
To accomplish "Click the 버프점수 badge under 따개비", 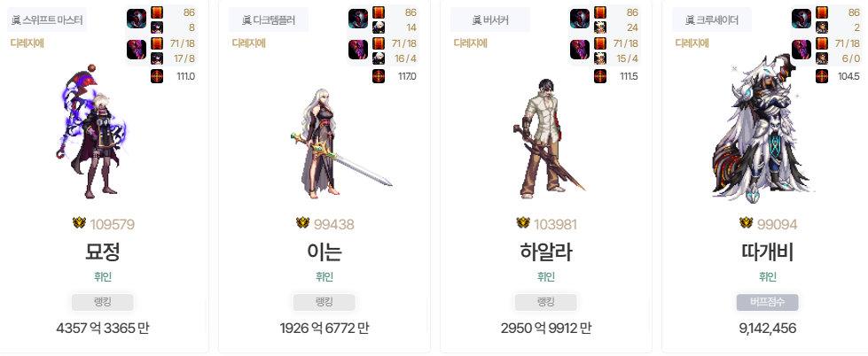I will coord(767,302).
